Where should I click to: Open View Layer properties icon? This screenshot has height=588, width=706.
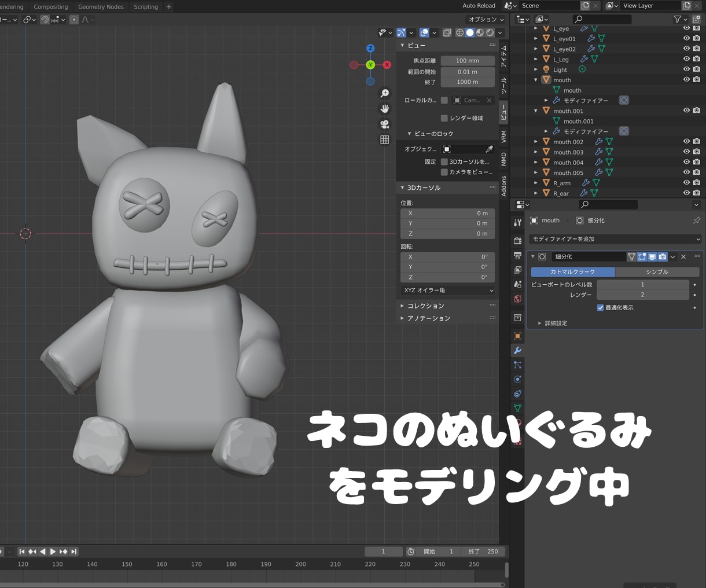click(x=517, y=270)
